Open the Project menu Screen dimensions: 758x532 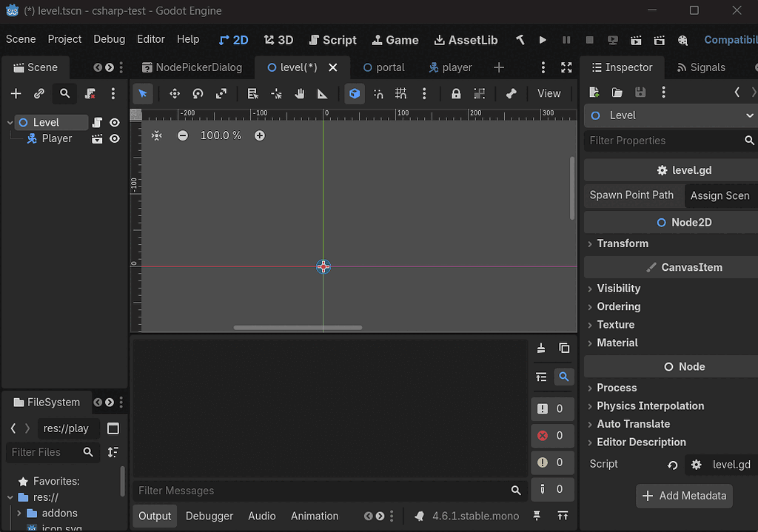65,39
